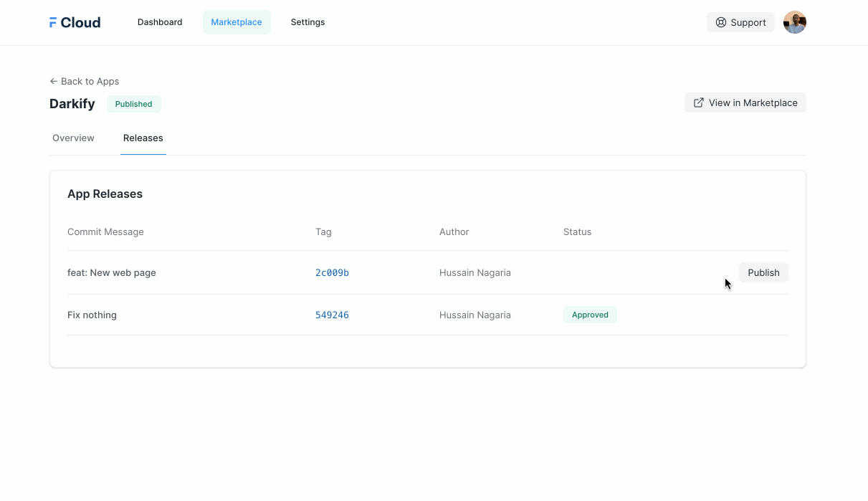Image resolution: width=868 pixels, height=501 pixels.
Task: Open Settings in top navigation
Action: coord(307,22)
